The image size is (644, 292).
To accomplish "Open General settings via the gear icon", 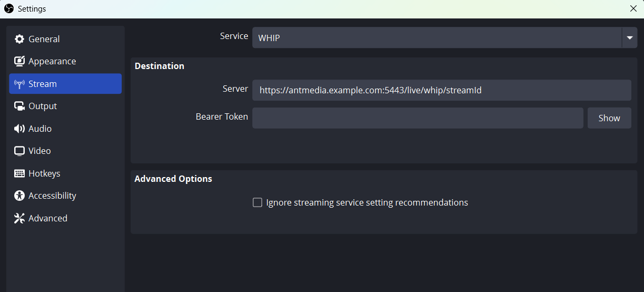I will coord(19,39).
